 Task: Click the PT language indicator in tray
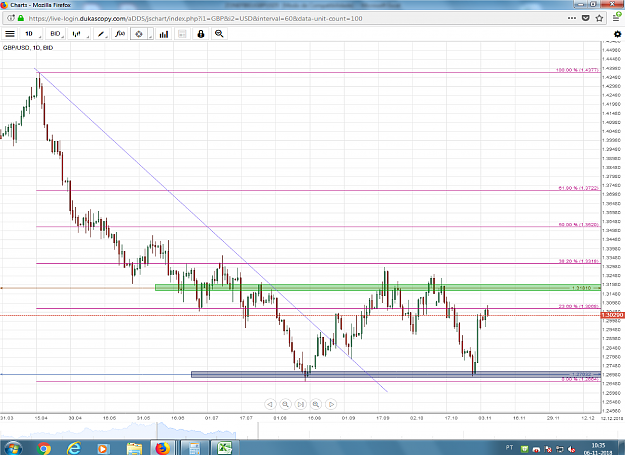click(x=509, y=448)
